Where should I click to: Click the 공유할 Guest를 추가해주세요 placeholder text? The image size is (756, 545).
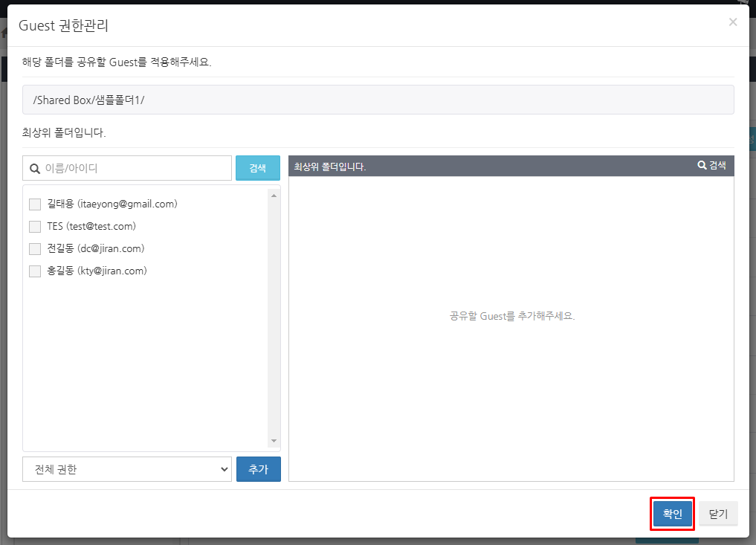click(512, 316)
